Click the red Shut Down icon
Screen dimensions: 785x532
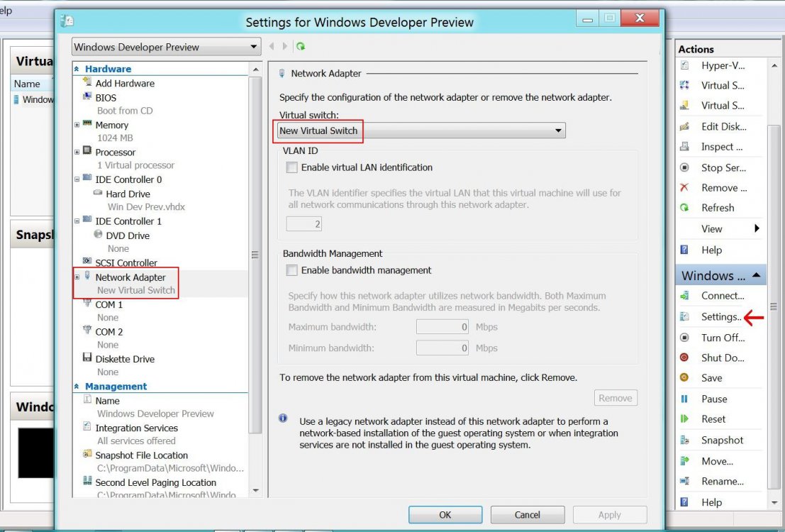click(x=684, y=358)
